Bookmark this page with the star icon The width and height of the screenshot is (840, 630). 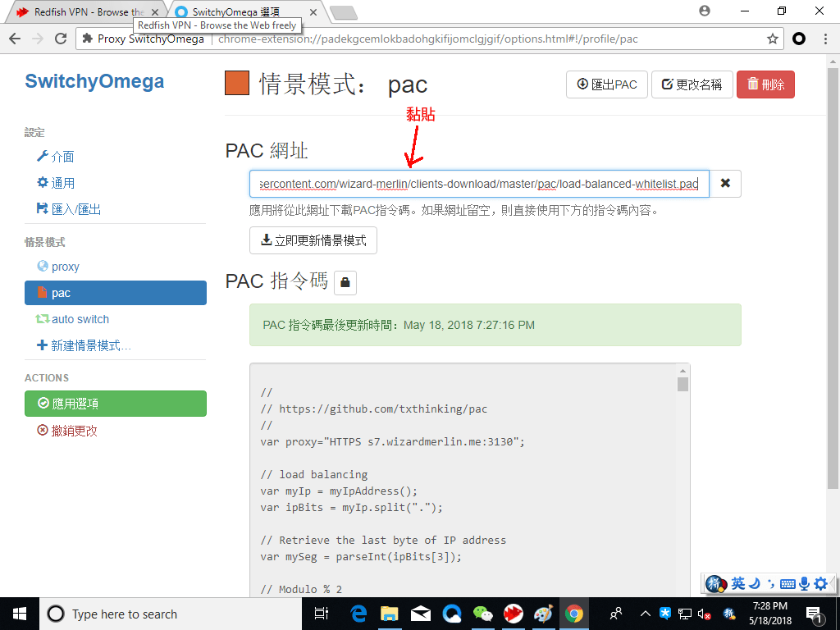(x=773, y=39)
